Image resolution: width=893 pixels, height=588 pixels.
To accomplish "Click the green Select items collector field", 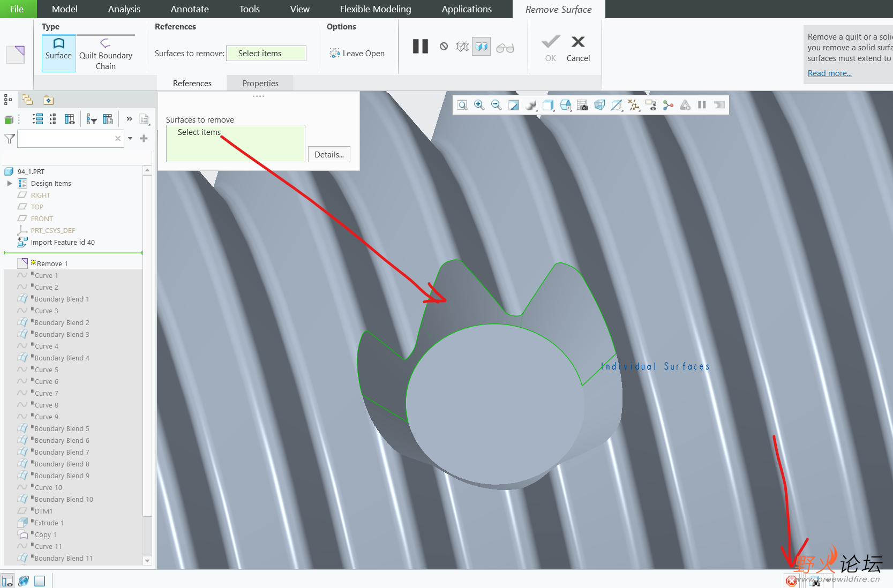I will tap(266, 53).
